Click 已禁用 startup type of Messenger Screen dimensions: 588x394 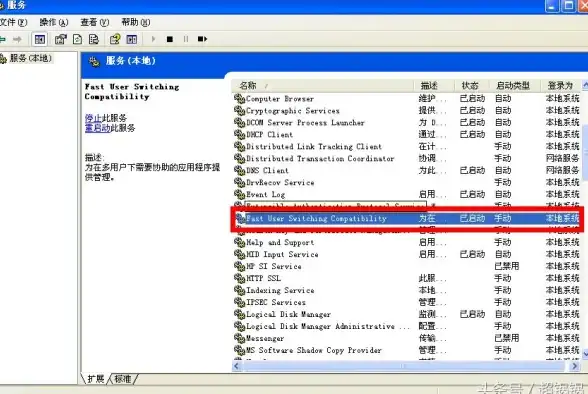(x=507, y=339)
